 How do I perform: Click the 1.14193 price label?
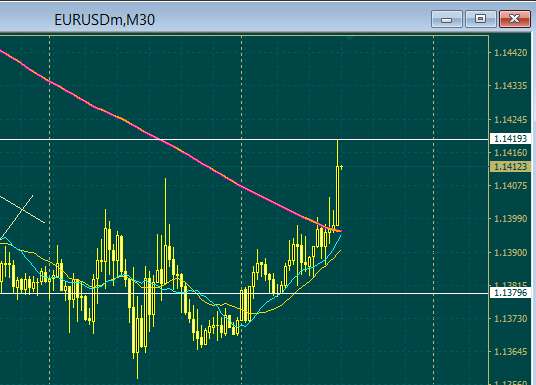point(510,139)
